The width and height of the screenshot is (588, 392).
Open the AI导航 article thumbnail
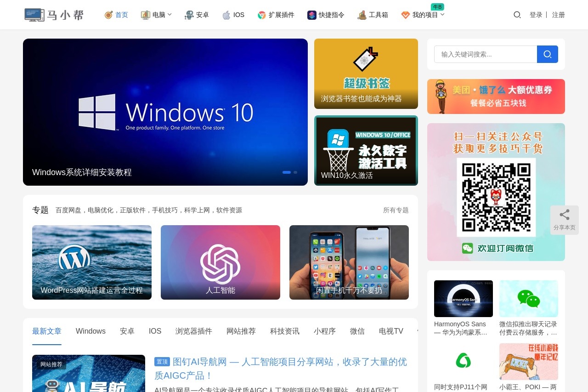(89, 373)
